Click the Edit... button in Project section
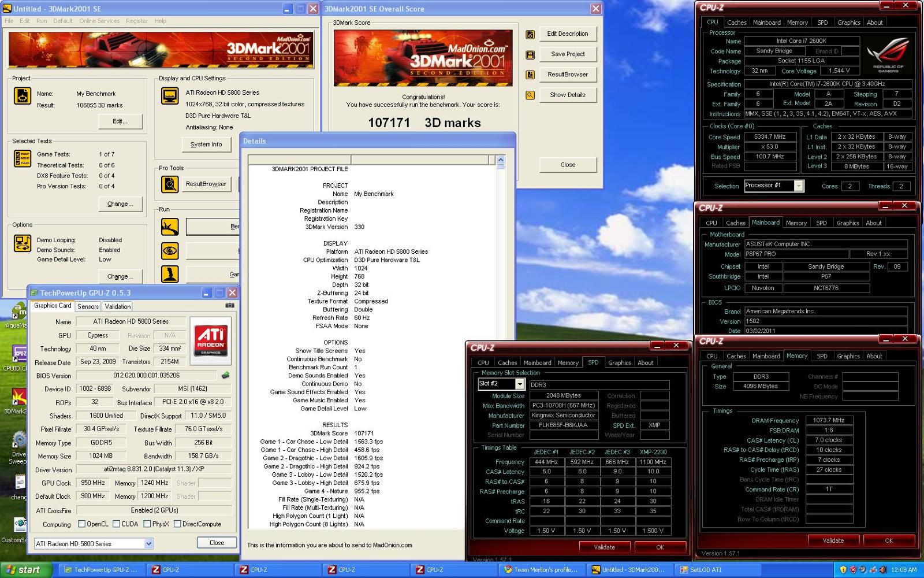 (x=120, y=121)
